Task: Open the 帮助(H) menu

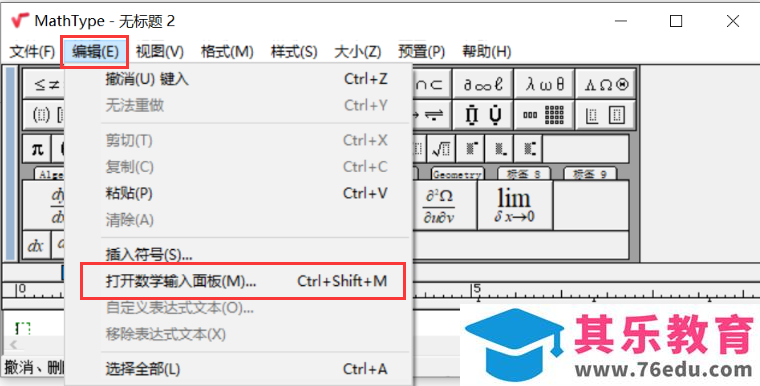Action: point(487,51)
